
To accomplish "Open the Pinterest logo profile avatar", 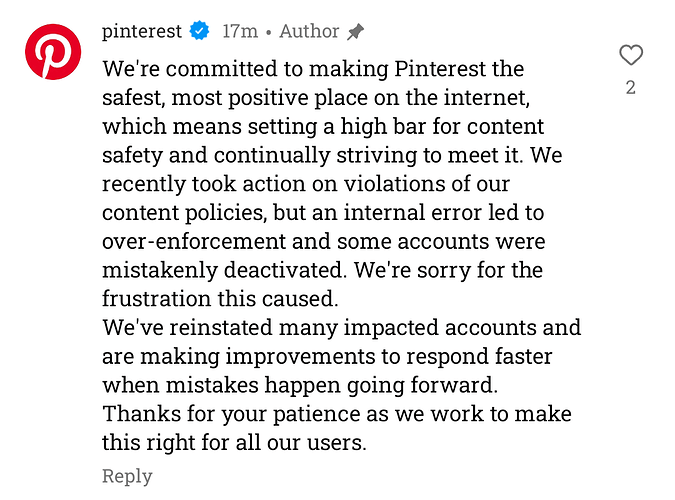I will 53,52.
